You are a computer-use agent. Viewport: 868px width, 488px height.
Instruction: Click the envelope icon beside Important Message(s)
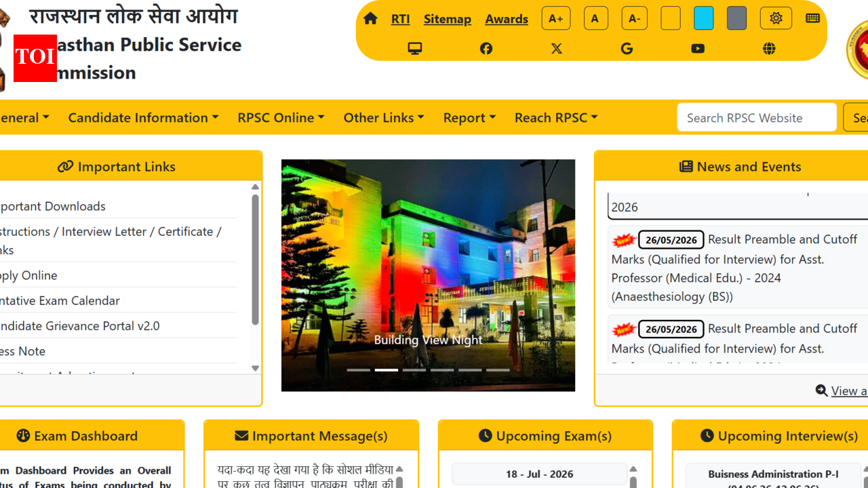[241, 436]
